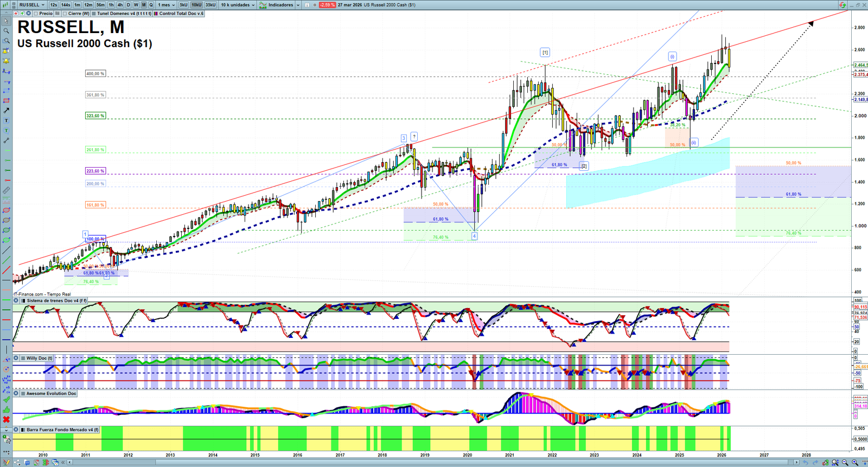Select the black arrow drawing tool

(6, 111)
